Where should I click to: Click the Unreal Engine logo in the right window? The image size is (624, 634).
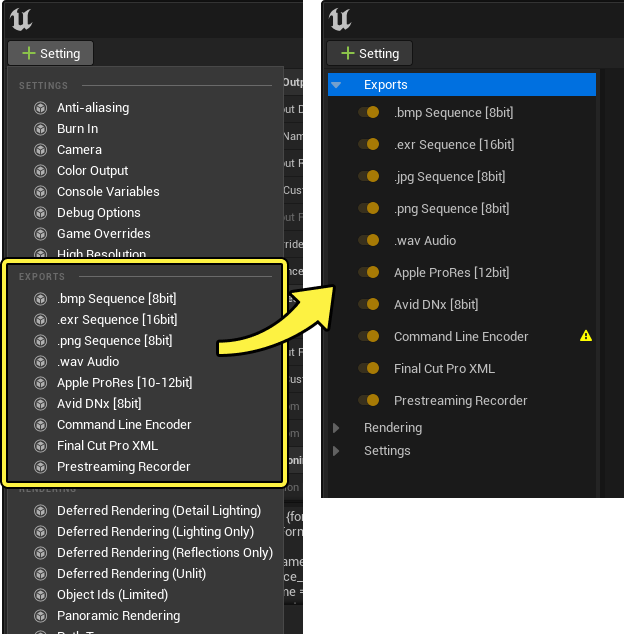340,19
